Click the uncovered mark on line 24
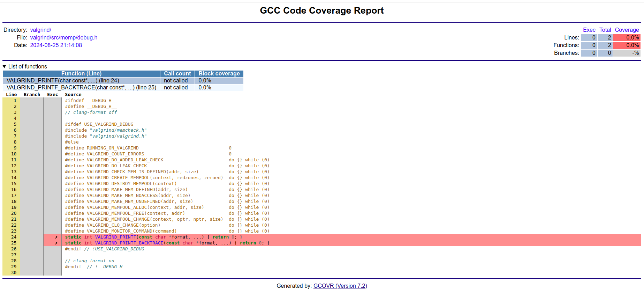The image size is (644, 293). pos(56,237)
